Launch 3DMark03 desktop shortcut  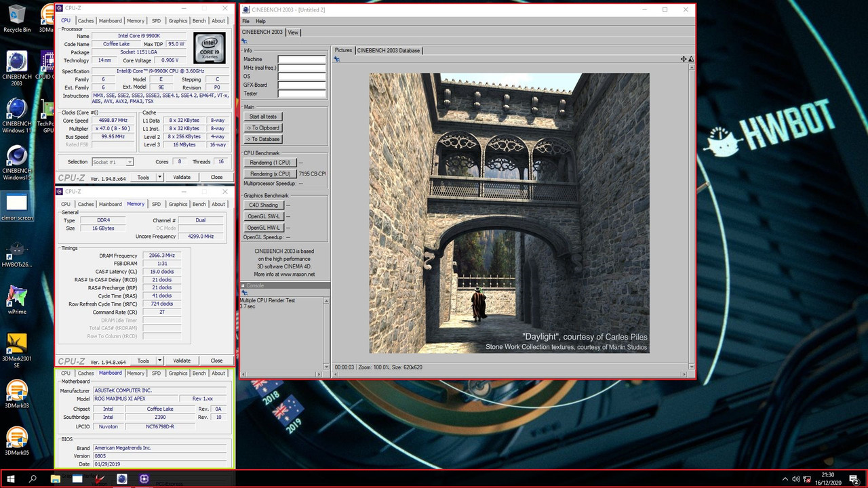pyautogui.click(x=16, y=395)
